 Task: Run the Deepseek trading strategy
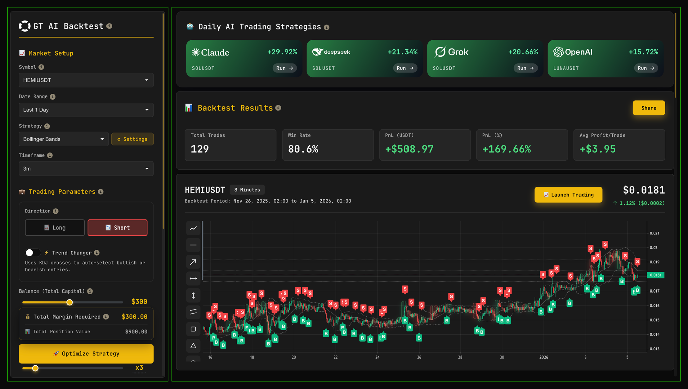(405, 68)
